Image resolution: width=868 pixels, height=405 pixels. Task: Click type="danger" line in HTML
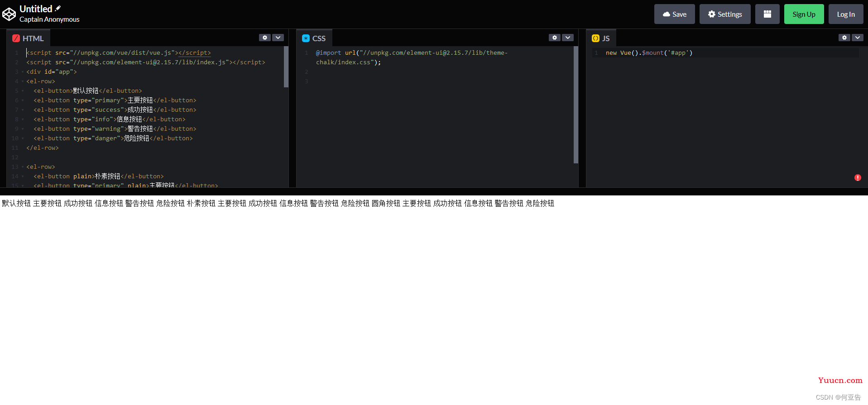[113, 138]
